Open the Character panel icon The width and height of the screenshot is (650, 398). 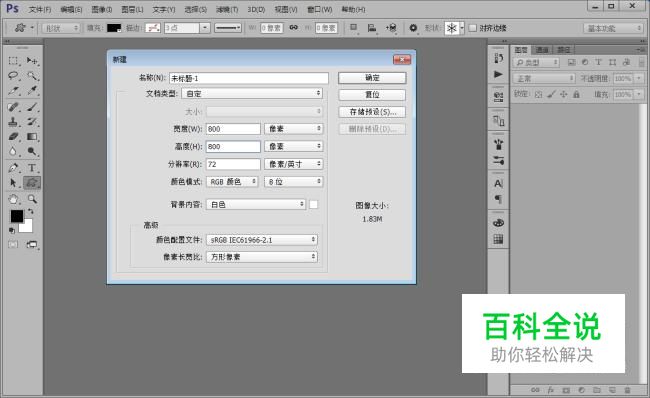point(498,183)
